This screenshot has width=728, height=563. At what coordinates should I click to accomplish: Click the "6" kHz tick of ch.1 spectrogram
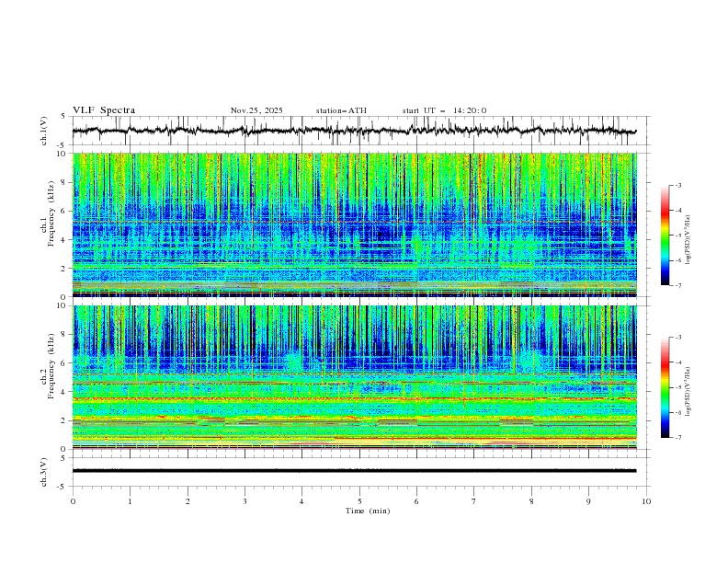pyautogui.click(x=65, y=211)
